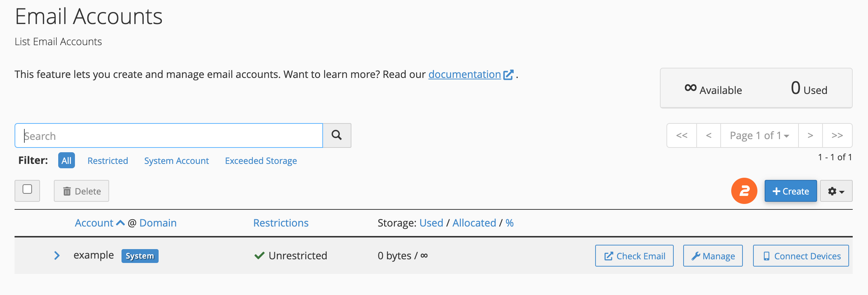The width and height of the screenshot is (868, 295).
Task: Click the plus icon on the Create button
Action: point(776,191)
